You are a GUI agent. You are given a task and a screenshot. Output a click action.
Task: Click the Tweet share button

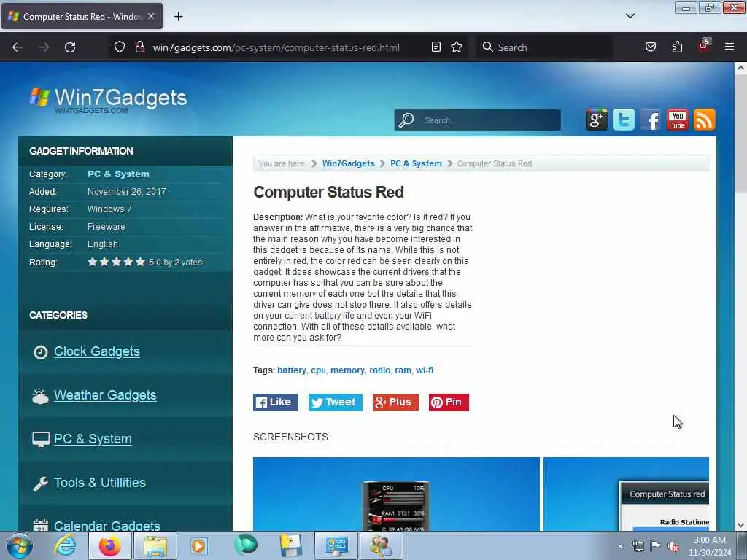pyautogui.click(x=336, y=402)
